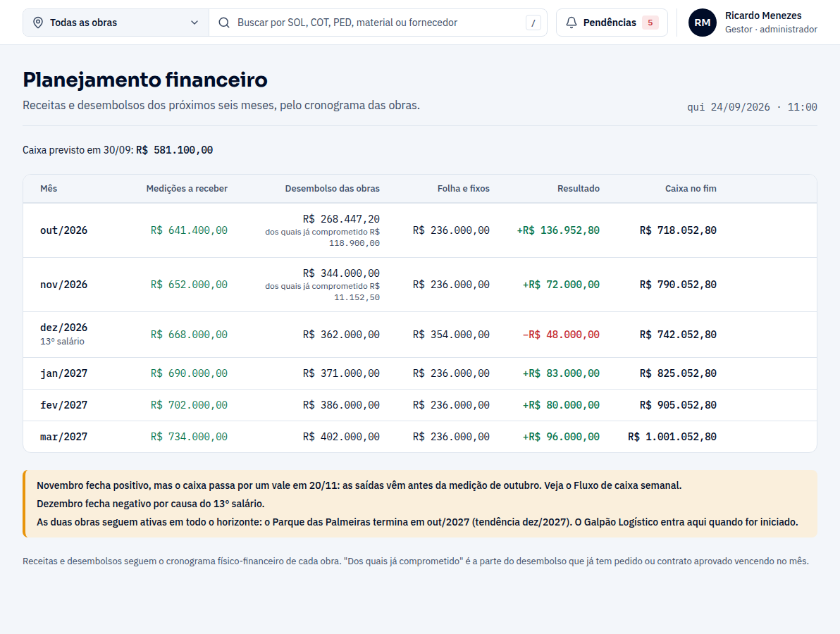Click the Caixa no fim column header
840x634 pixels.
tap(691, 189)
